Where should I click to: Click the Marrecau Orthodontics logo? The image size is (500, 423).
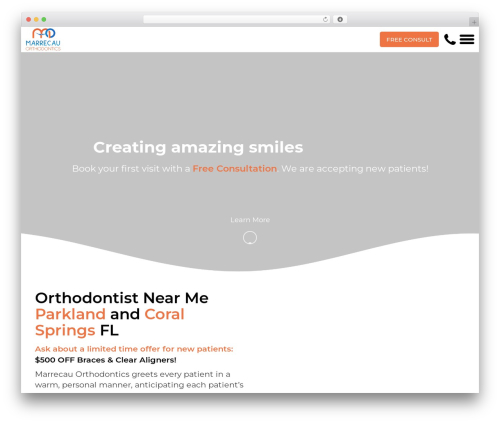43,39
